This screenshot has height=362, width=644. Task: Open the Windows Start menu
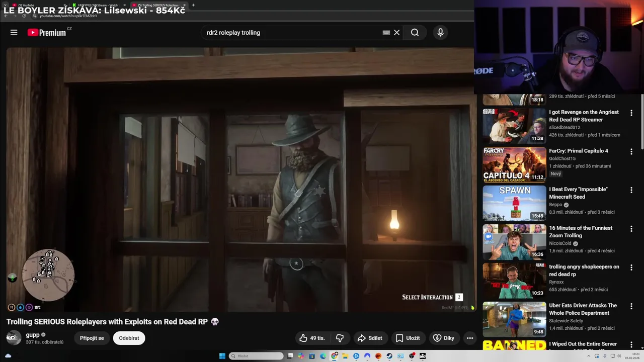222,356
